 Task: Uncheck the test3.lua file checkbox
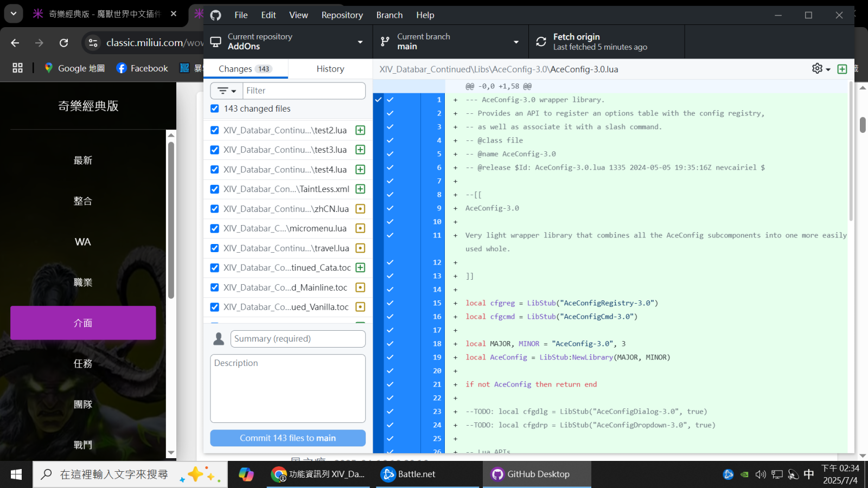tap(215, 150)
